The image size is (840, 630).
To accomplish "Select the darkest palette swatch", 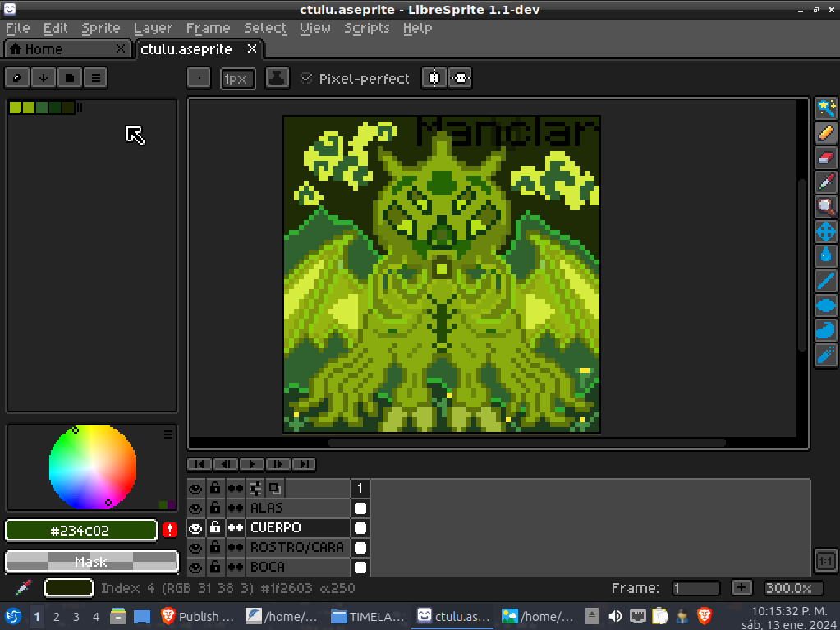I will pos(67,108).
